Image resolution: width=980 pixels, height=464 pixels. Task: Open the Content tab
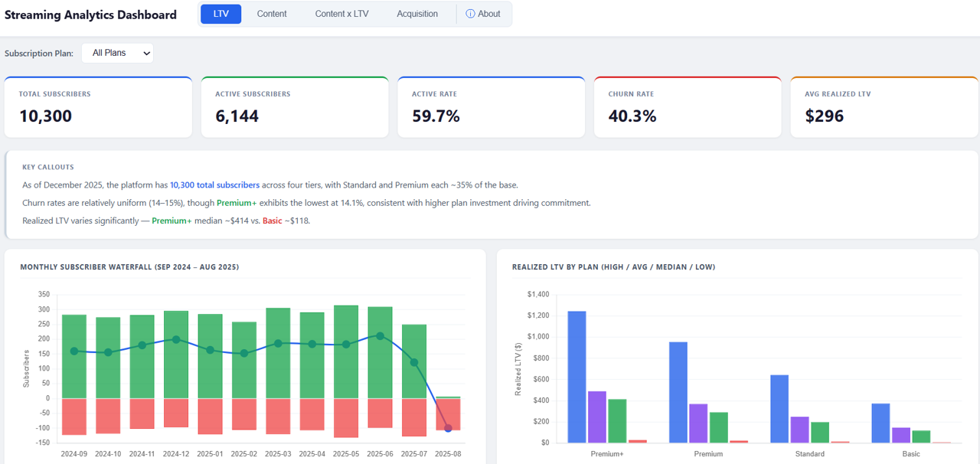tap(272, 14)
